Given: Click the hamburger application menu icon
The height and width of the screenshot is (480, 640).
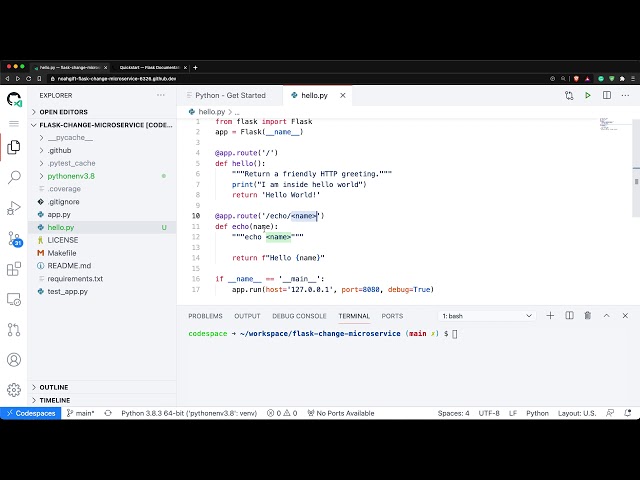Looking at the screenshot, I should (x=14, y=123).
